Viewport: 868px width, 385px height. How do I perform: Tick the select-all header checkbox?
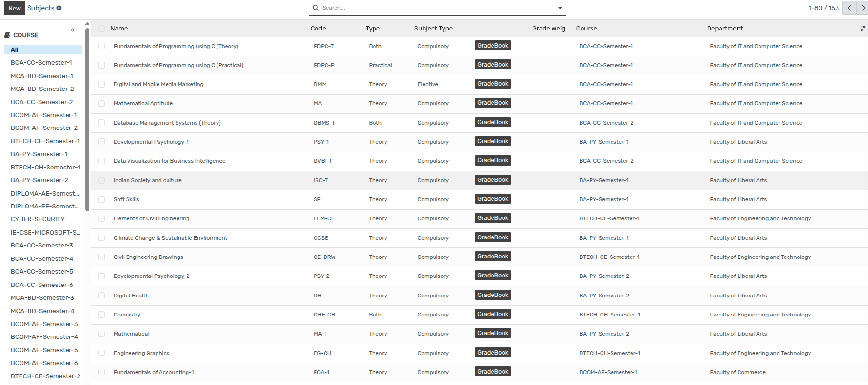click(x=101, y=29)
